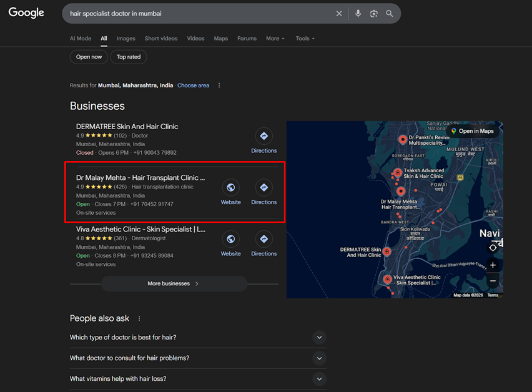Open the More dropdown in search tabs
The height and width of the screenshot is (392, 532).
coord(275,39)
